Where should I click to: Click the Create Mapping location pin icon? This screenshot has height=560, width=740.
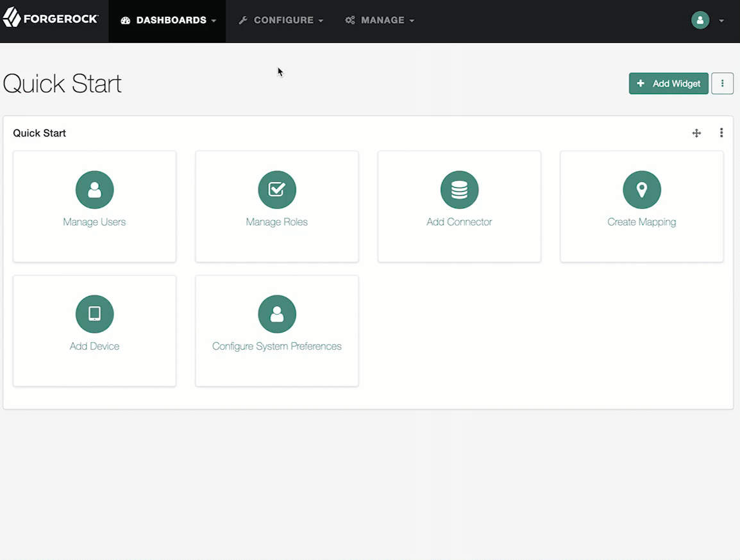pos(641,190)
